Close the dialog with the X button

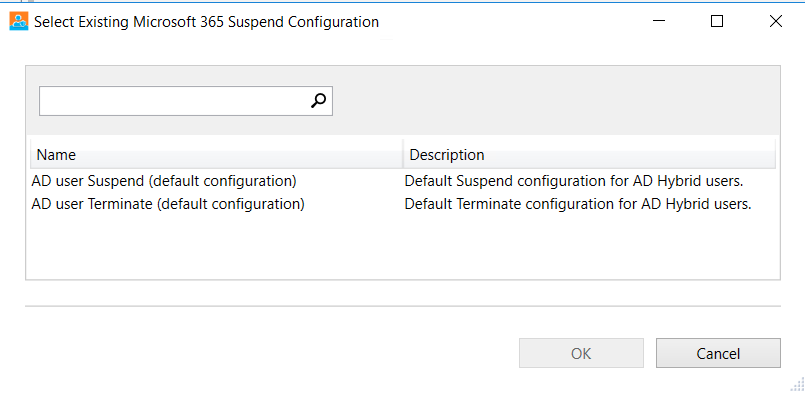point(776,21)
